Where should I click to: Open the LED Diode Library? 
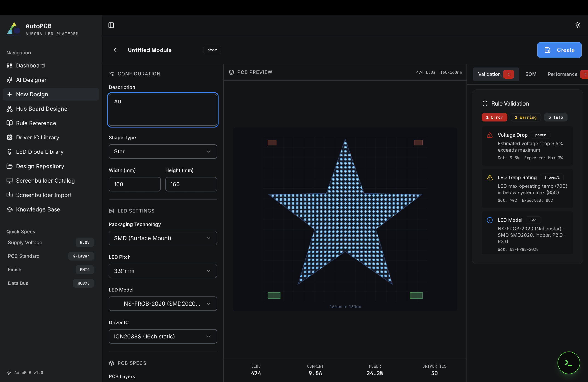click(40, 152)
